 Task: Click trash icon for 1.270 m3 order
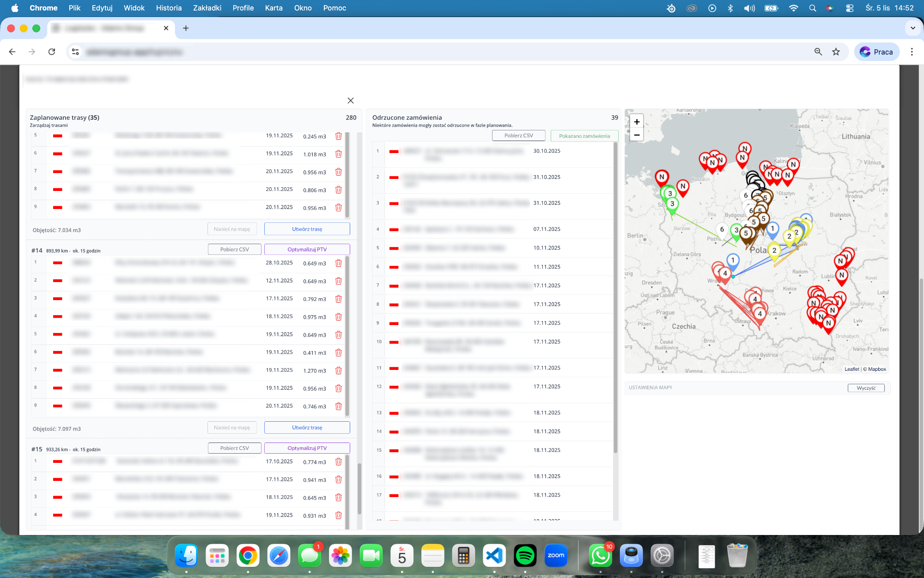[338, 370]
